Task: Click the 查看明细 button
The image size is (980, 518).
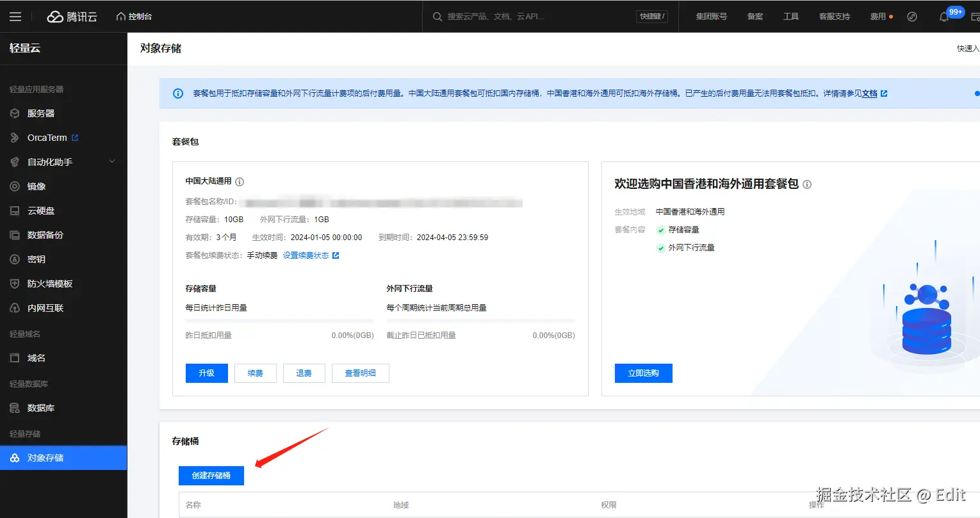Action: (x=361, y=373)
